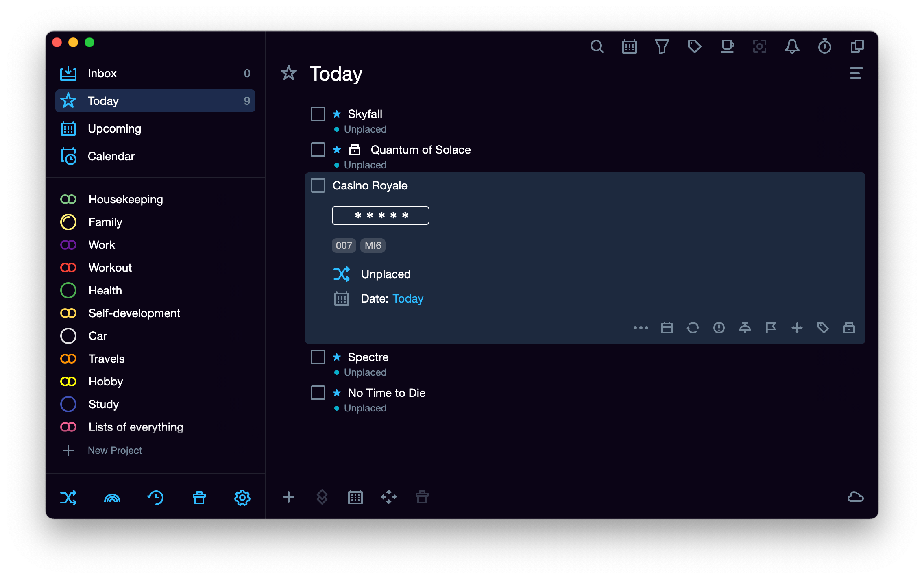Viewport: 924px width, 579px height.
Task: Open more options dots in Casino Royale task
Action: (641, 328)
